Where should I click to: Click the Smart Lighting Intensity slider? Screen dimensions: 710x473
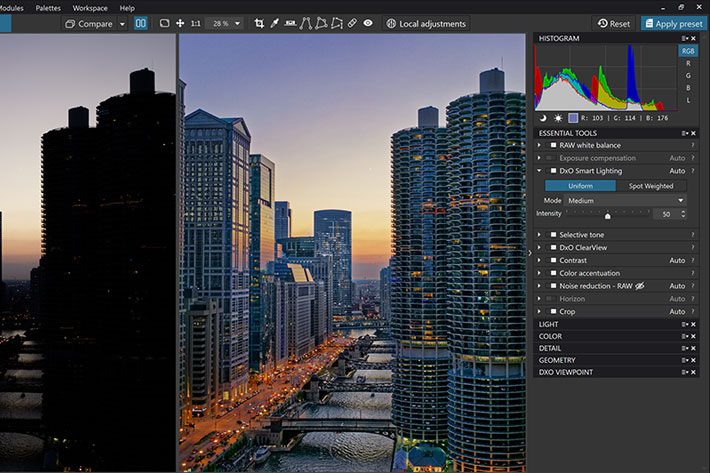click(608, 215)
